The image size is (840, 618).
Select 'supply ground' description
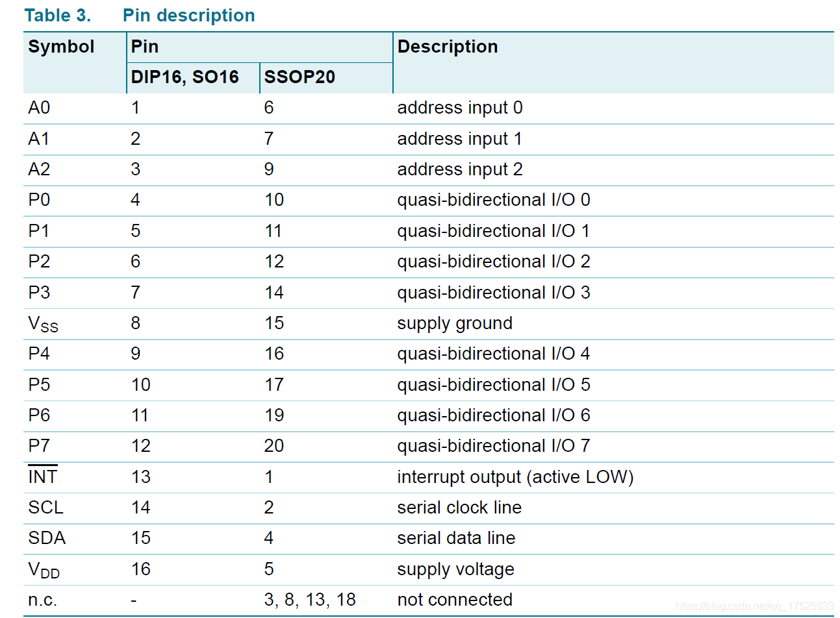(x=455, y=324)
